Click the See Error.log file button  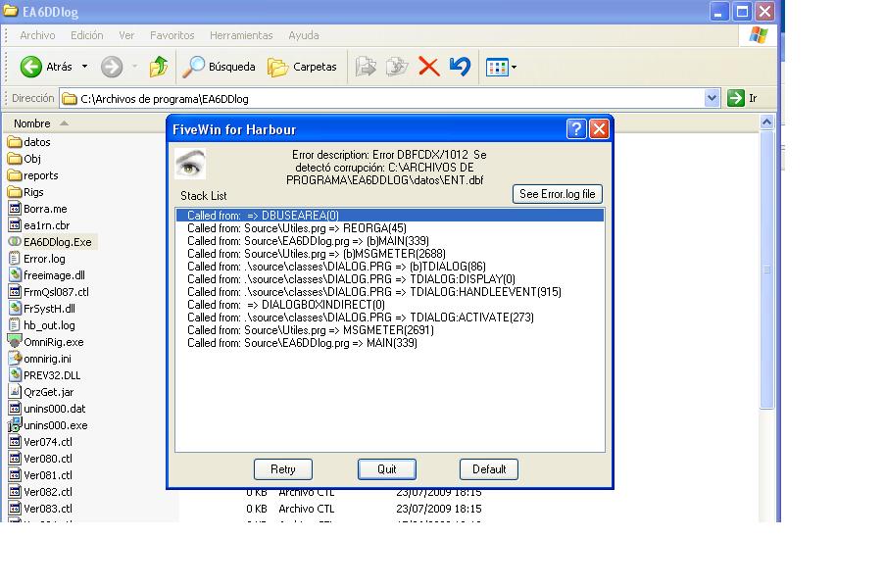[557, 194]
